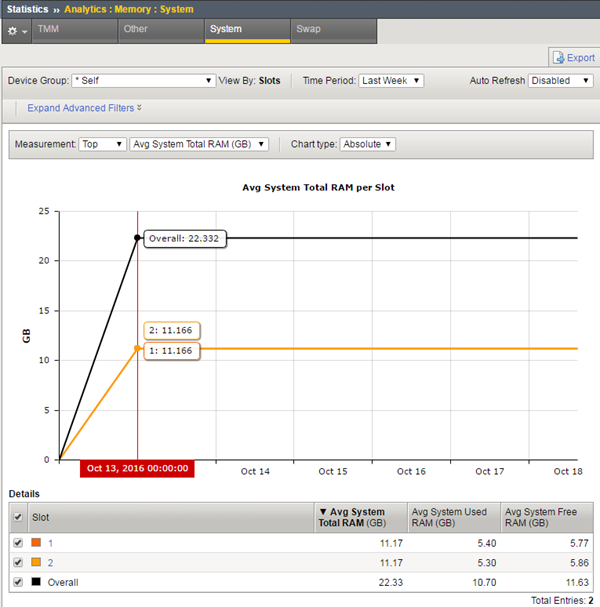Uncheck the Overall row checkbox
This screenshot has width=600, height=607.
tap(18, 582)
